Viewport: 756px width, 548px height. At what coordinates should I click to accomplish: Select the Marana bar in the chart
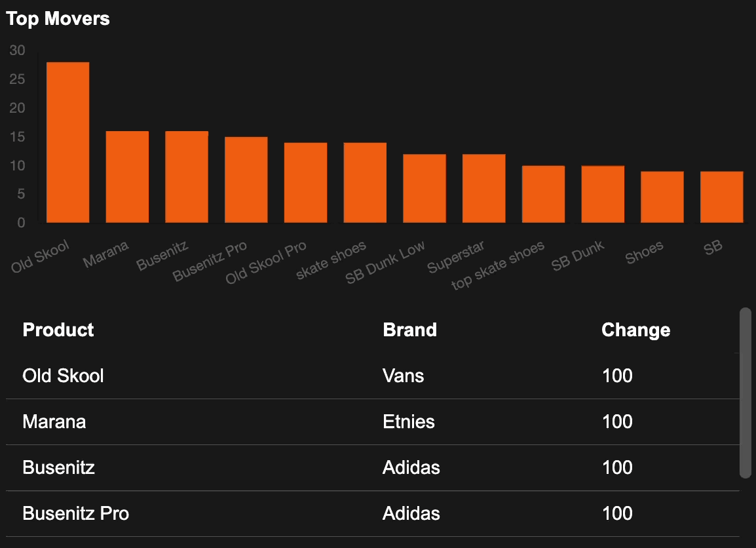click(127, 177)
